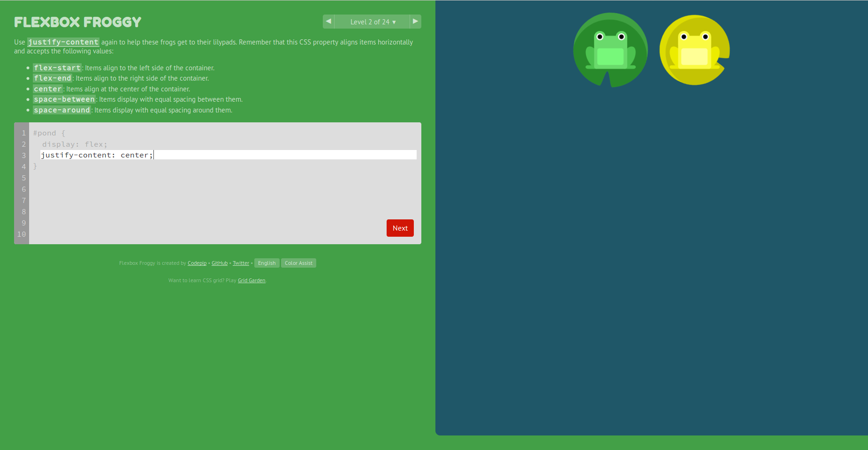Open the Level 2 of 24 dropdown
Viewport: 868px width, 450px height.
click(x=372, y=22)
